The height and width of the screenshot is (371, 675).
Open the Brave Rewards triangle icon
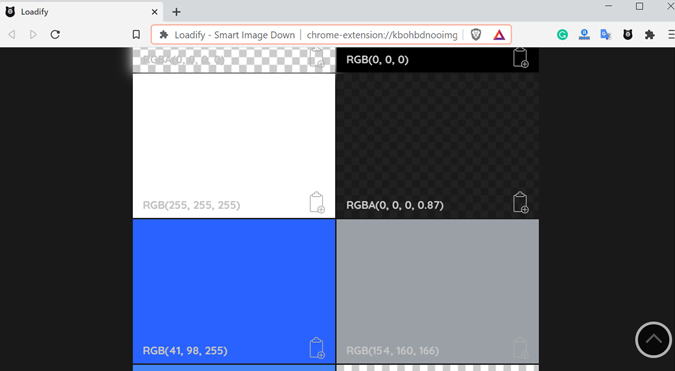(x=499, y=35)
